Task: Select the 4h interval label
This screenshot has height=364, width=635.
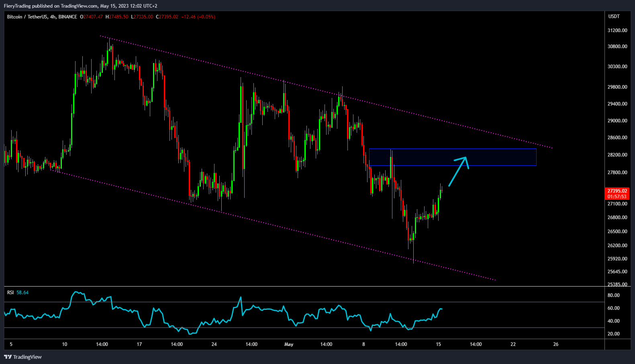Action: 53,17
